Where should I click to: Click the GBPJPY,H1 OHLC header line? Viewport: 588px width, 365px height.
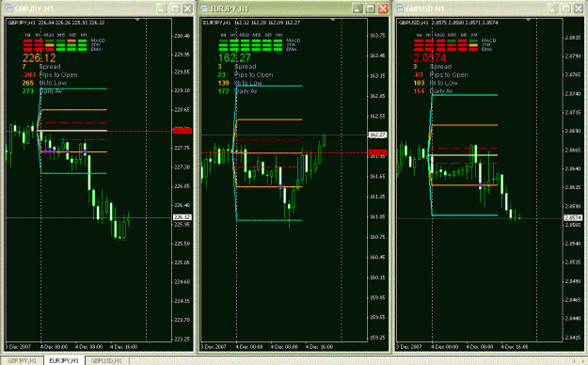[56, 23]
